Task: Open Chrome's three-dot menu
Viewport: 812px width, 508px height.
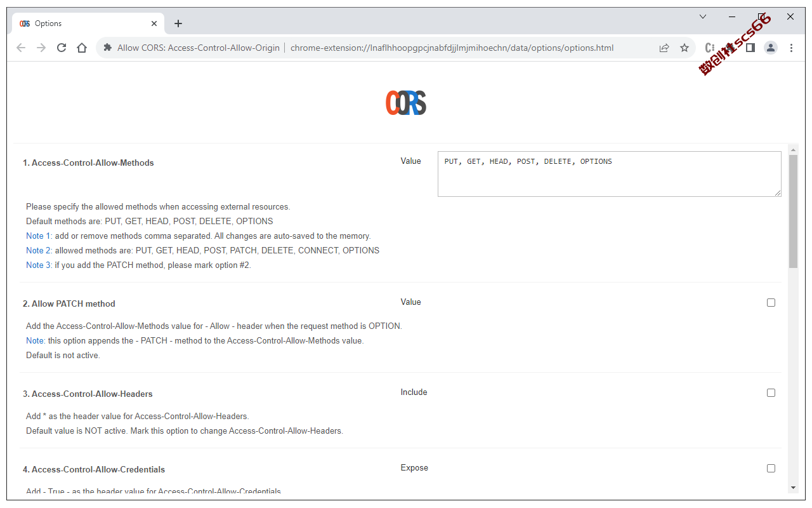Action: [791, 48]
